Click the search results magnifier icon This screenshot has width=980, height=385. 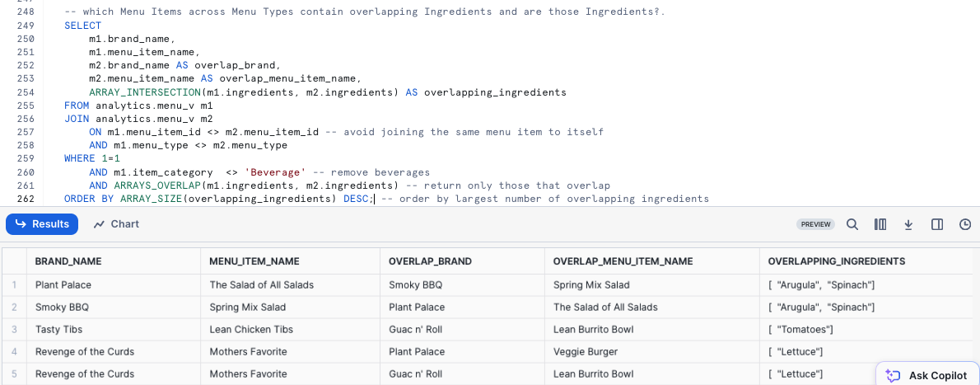point(852,224)
